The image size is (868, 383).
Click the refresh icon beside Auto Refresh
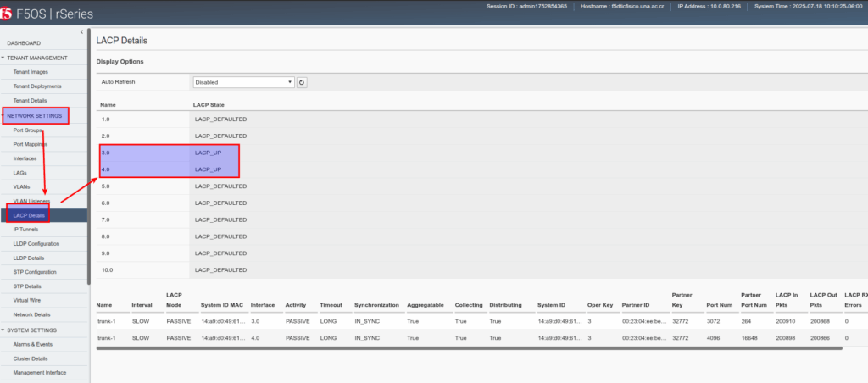pos(302,82)
